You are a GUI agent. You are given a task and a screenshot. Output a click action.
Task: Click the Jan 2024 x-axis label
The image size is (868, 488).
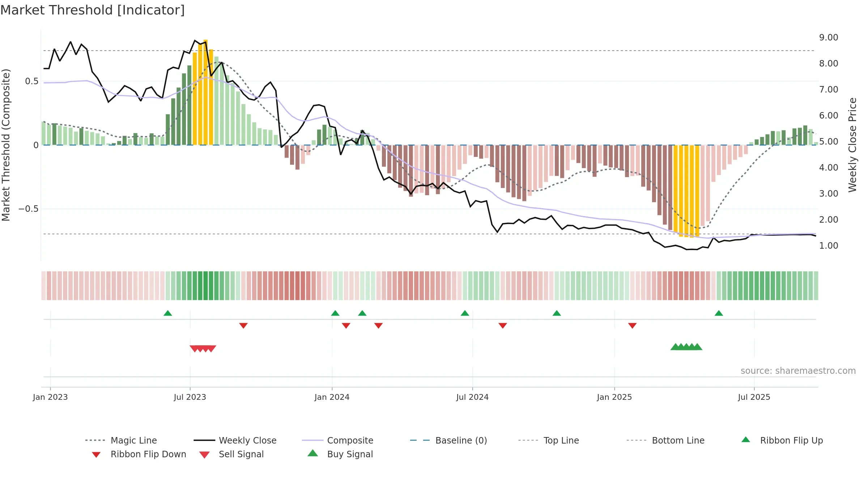(x=332, y=397)
